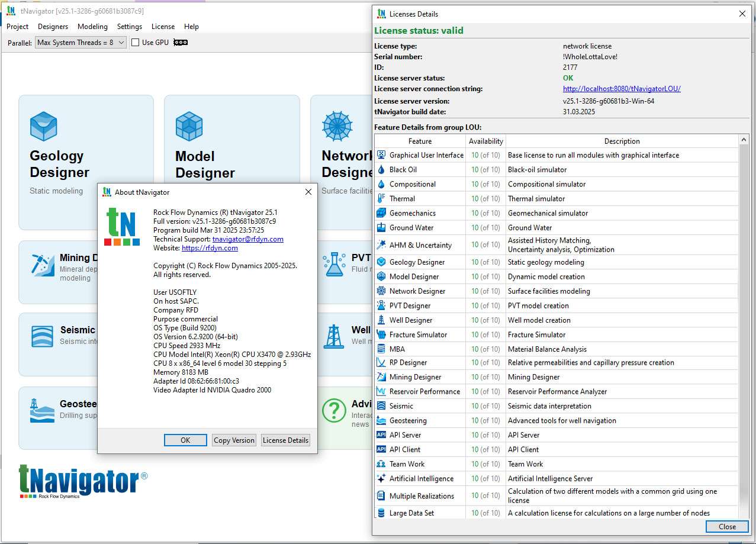Viewport: 756px width, 544px height.
Task: Open the License menu
Action: pyautogui.click(x=163, y=27)
